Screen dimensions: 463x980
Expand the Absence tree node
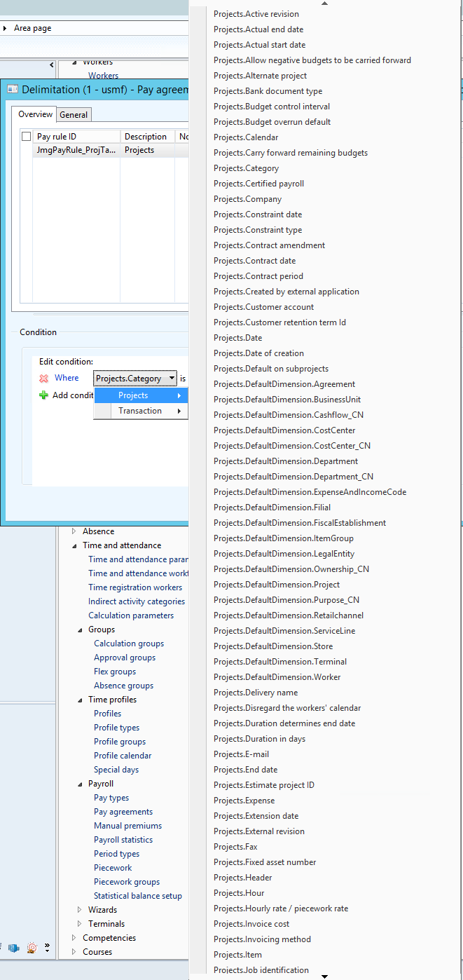click(x=75, y=531)
